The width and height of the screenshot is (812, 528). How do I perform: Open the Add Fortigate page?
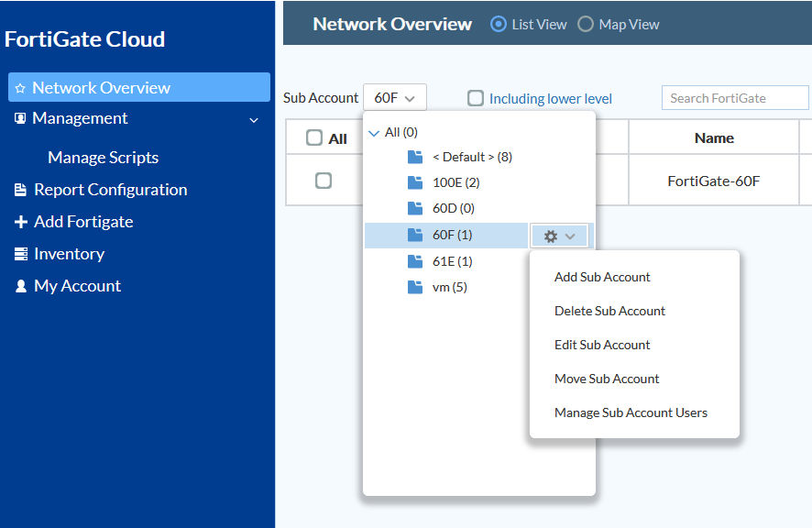[83, 222]
